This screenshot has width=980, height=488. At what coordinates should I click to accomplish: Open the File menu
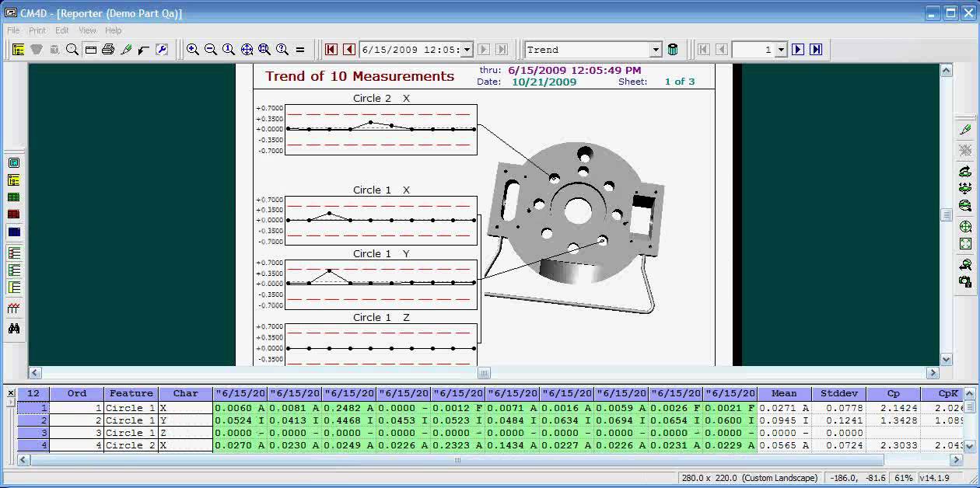coord(13,30)
